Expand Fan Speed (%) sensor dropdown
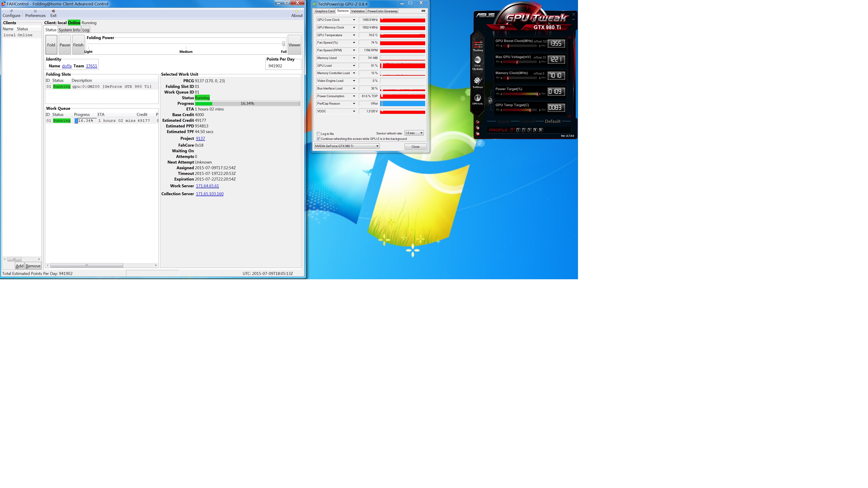This screenshot has width=868, height=488. pyautogui.click(x=354, y=43)
